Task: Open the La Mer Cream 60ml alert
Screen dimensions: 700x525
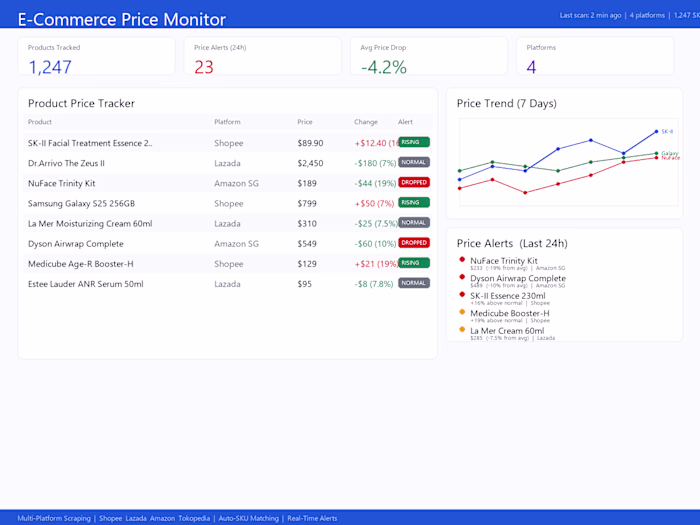Action: tap(507, 331)
